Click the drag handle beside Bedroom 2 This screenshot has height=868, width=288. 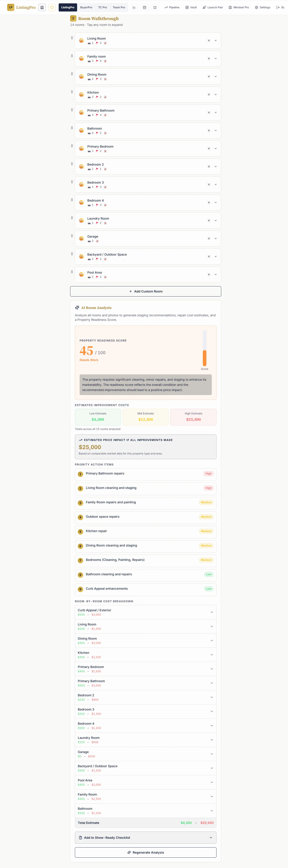(72, 164)
